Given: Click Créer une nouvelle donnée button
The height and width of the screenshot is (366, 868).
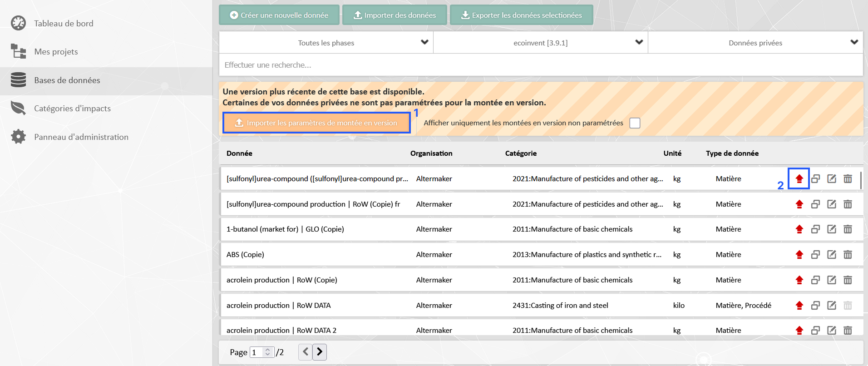Looking at the screenshot, I should (279, 15).
